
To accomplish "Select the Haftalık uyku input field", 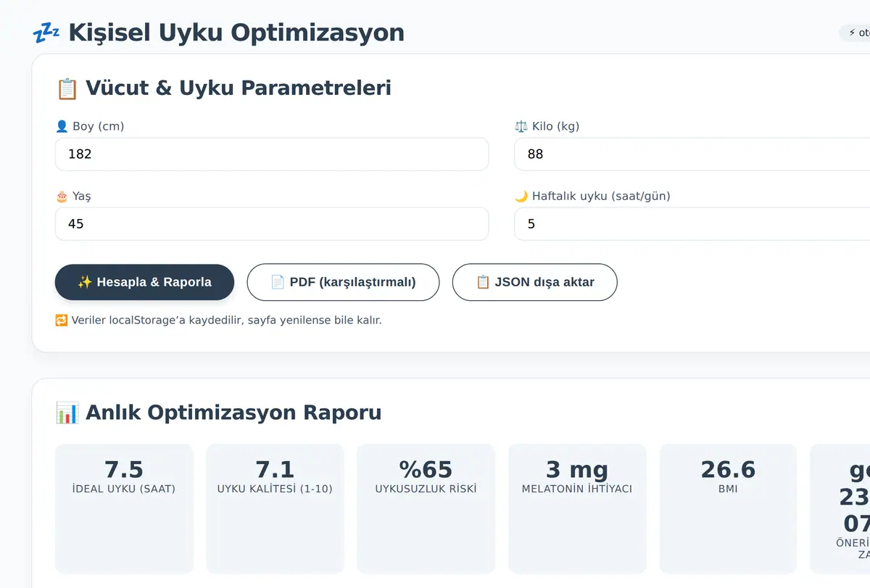I will pyautogui.click(x=692, y=224).
